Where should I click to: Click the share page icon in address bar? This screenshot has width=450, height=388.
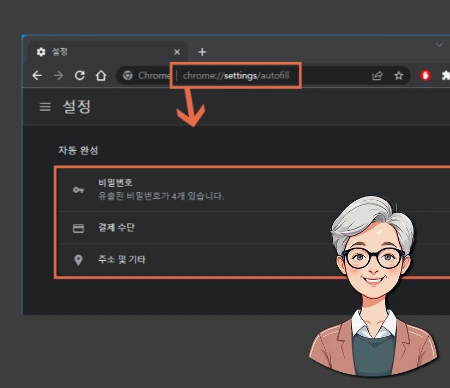tap(377, 76)
